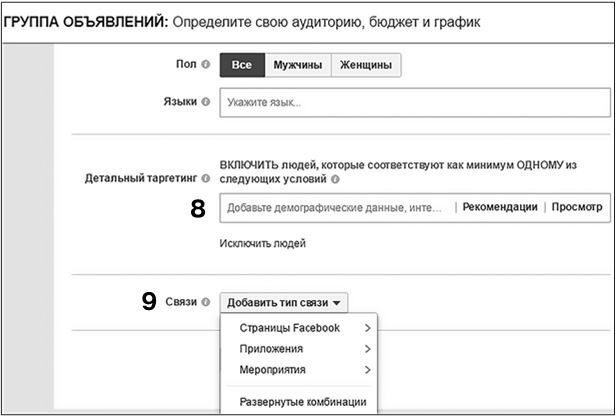Click the Исключить людей link

(x=263, y=243)
